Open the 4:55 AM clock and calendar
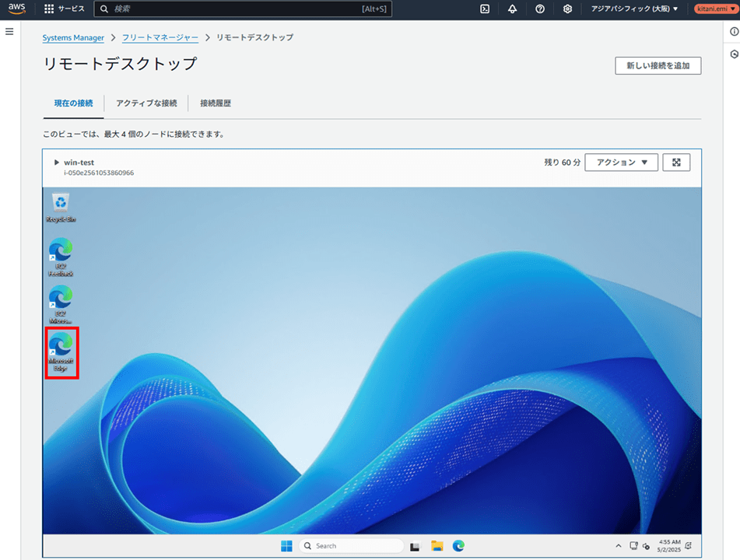Viewport: 740px width, 560px height. tap(669, 546)
